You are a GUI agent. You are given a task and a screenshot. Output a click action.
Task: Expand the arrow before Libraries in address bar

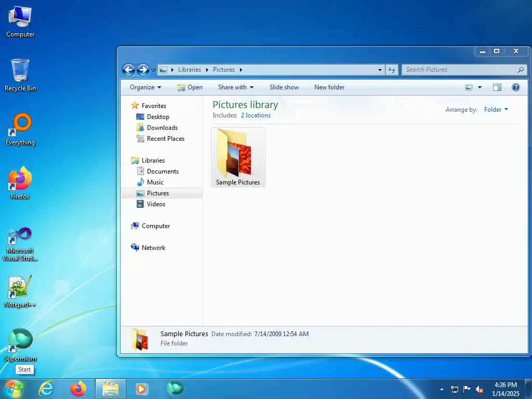(x=172, y=70)
